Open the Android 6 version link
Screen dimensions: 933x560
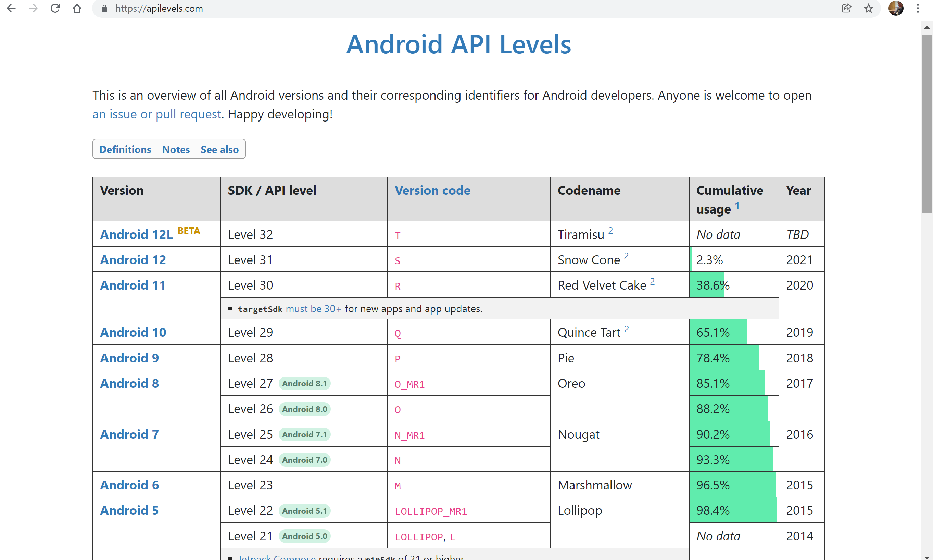129,485
